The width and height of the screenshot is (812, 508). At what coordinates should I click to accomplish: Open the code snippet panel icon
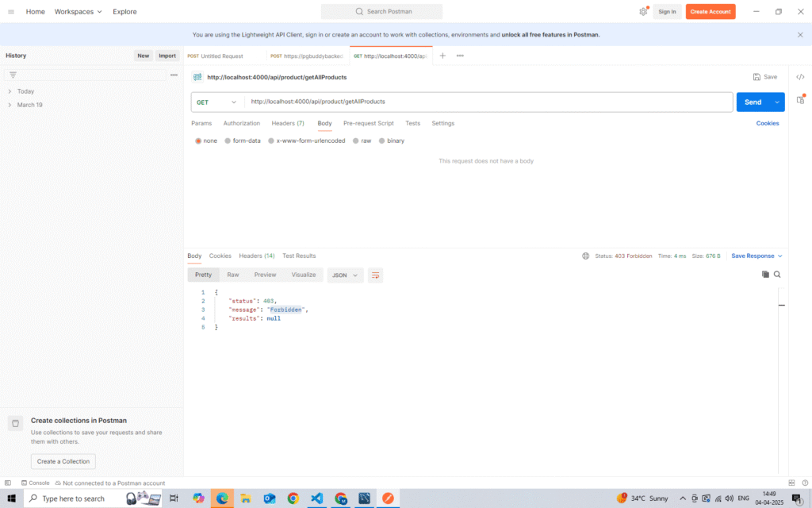point(800,77)
